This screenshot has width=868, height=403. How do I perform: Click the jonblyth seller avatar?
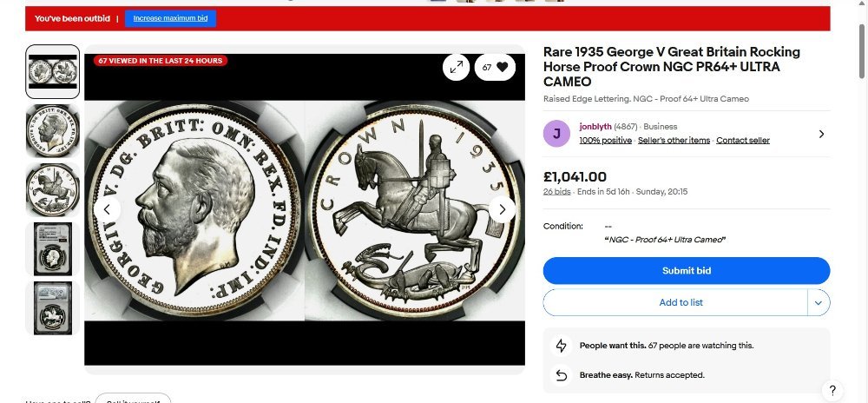pos(556,134)
